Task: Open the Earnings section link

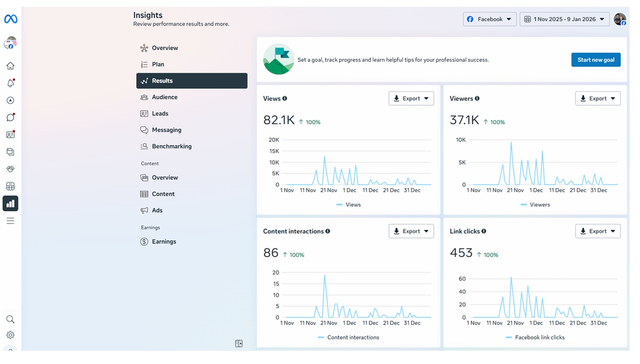Action: point(164,242)
